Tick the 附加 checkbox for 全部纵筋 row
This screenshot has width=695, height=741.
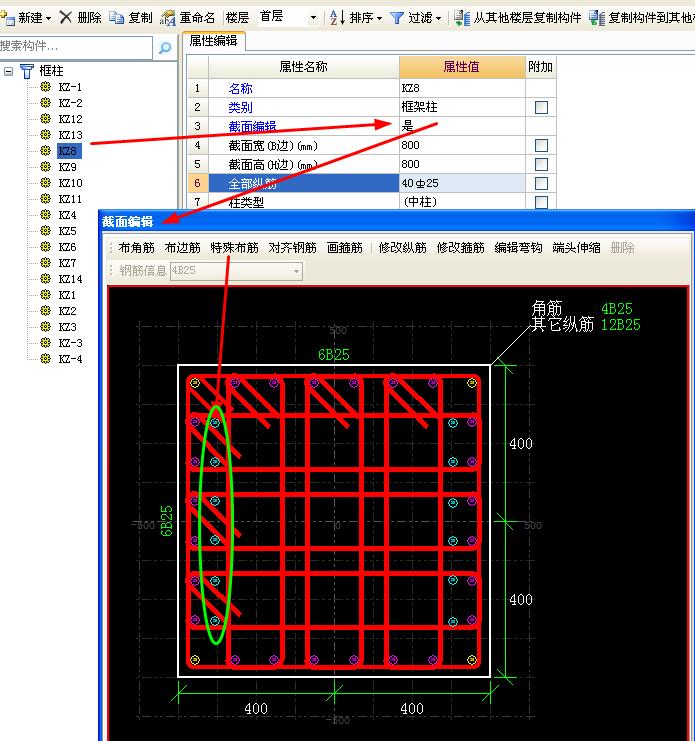541,183
